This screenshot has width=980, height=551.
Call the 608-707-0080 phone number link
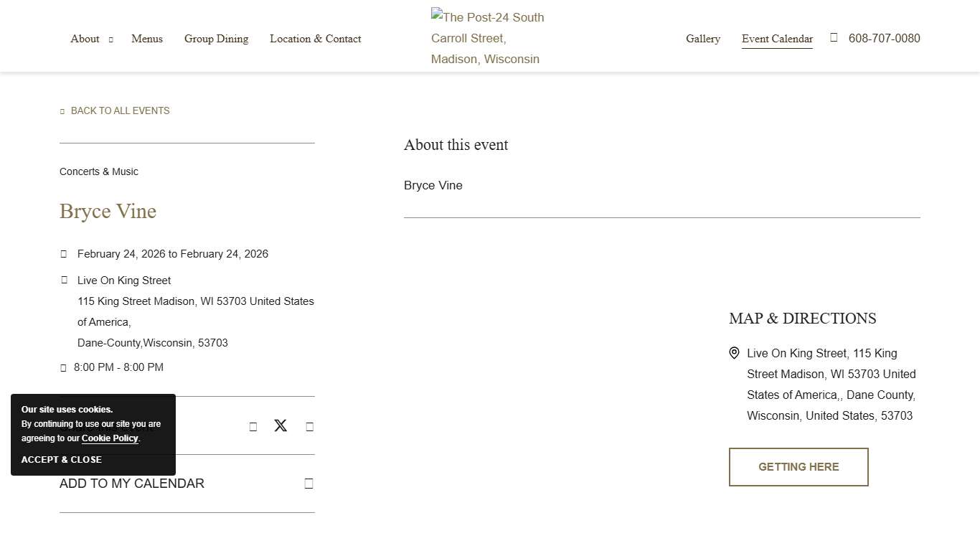coord(884,38)
